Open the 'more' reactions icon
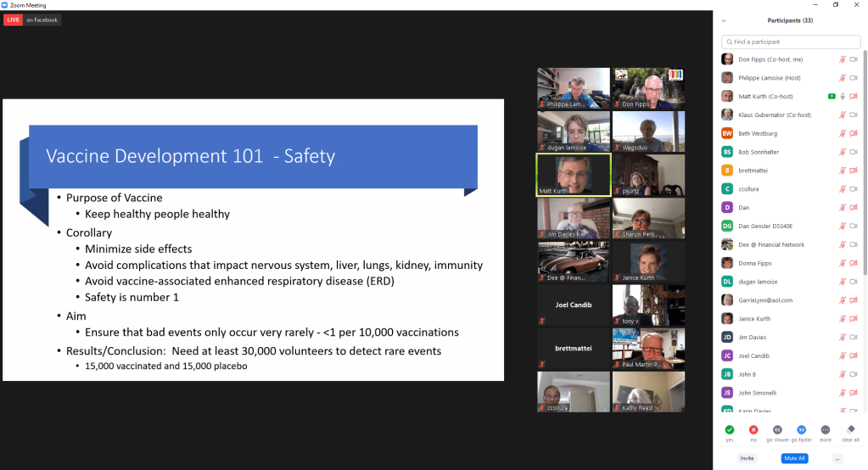 point(825,429)
